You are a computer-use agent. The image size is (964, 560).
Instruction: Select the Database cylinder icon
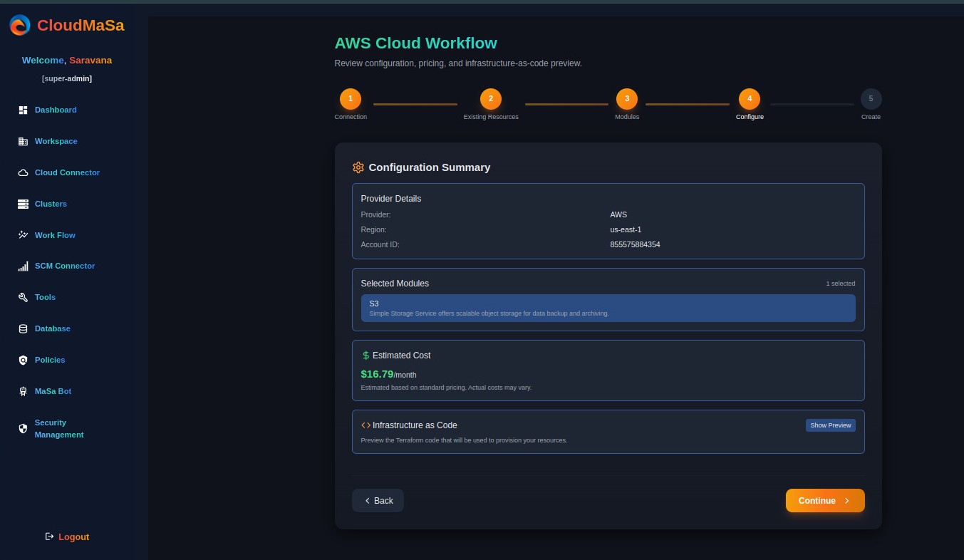click(x=23, y=328)
